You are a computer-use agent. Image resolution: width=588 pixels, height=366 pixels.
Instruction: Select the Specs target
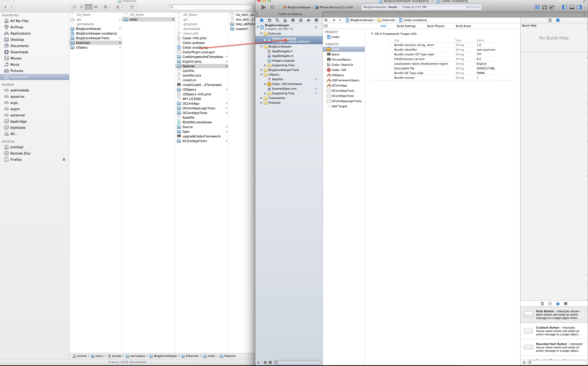(x=335, y=54)
